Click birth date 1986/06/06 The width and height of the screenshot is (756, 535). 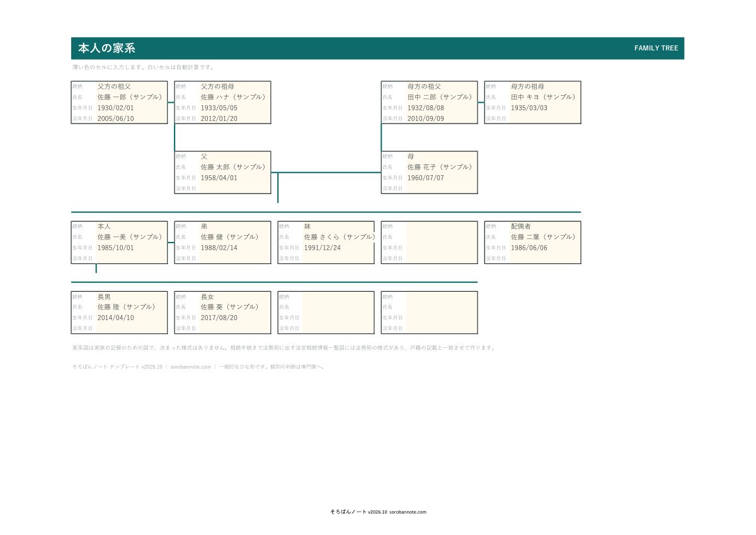[x=545, y=248]
